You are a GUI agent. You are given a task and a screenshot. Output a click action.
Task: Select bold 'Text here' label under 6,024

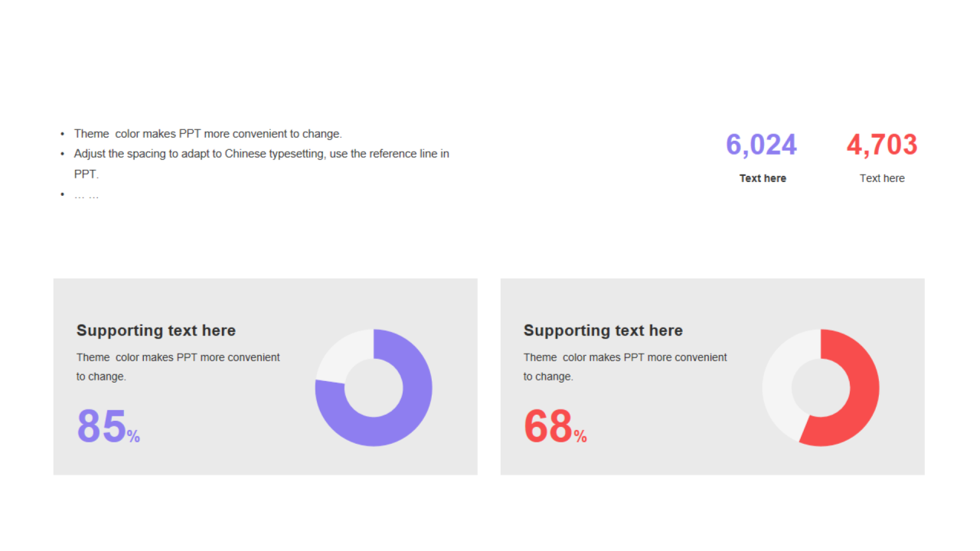click(763, 178)
